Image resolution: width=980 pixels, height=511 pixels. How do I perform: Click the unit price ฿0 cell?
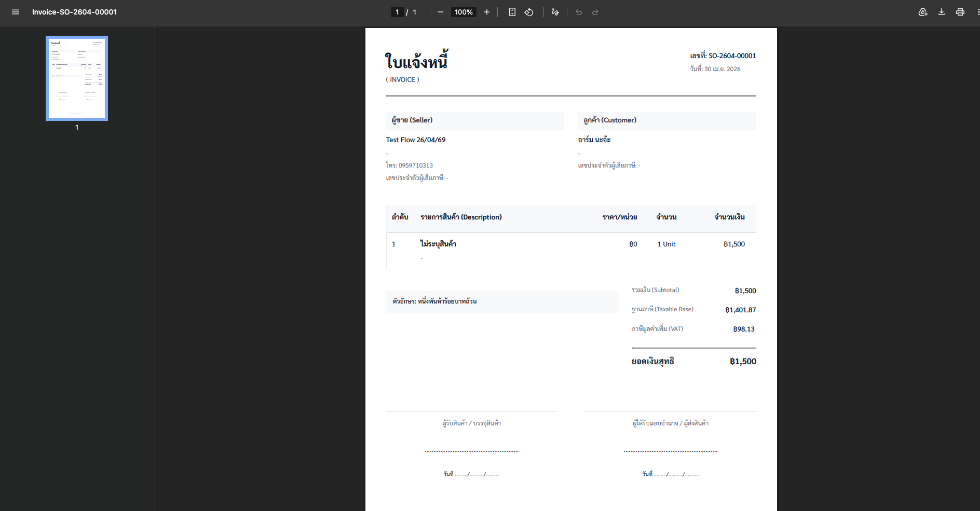pos(633,244)
